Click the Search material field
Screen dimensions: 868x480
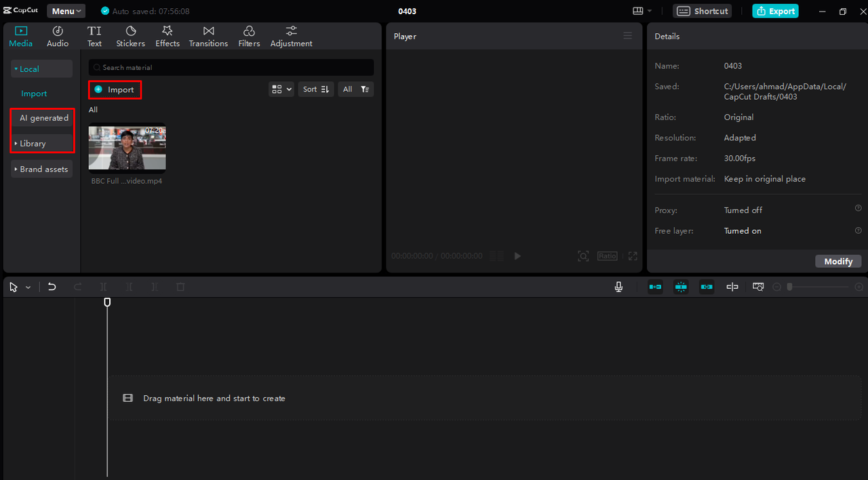coord(231,67)
